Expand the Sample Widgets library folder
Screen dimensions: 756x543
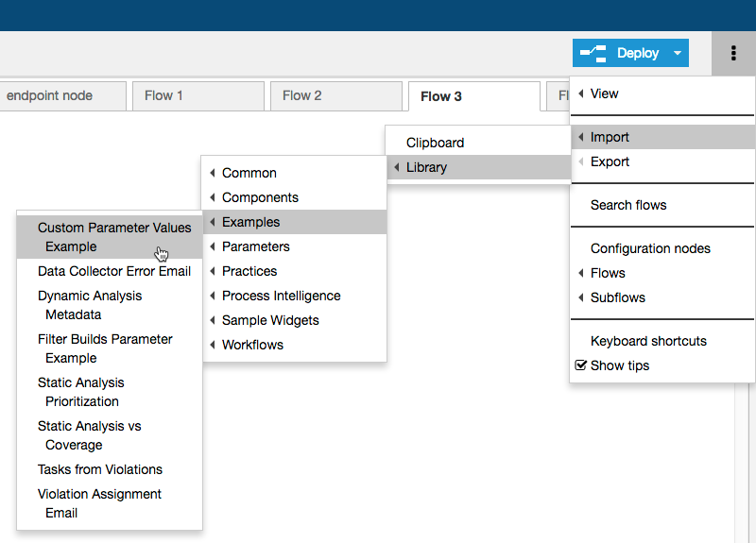tap(295, 320)
